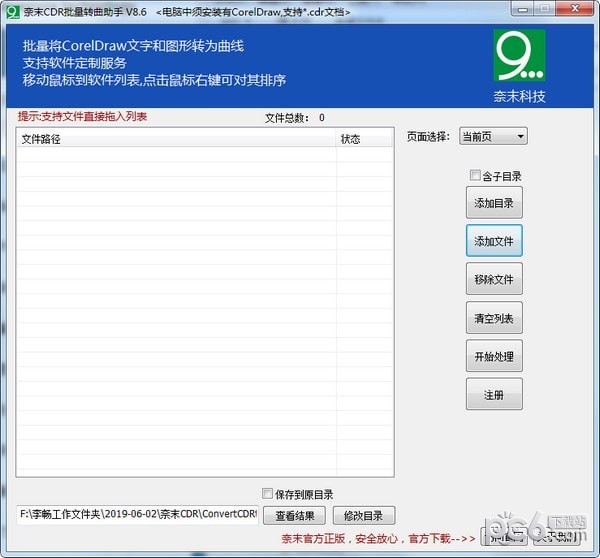Click the red hint 提示:支持文件直接拖入列表
Screen dimensions: 600x558
pos(82,116)
